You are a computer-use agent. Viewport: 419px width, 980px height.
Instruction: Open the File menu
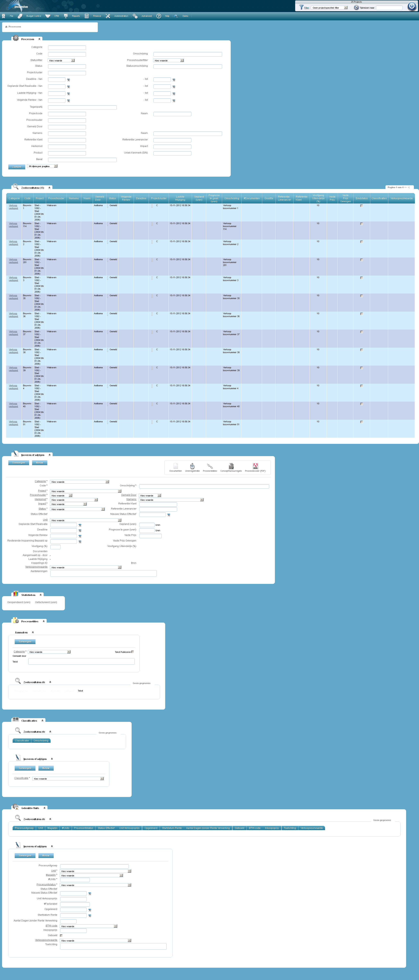(11, 16)
